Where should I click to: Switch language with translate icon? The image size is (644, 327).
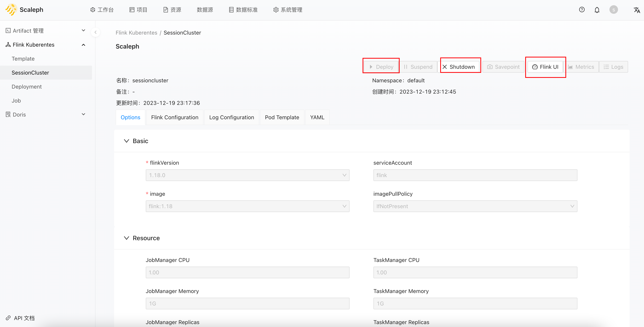pyautogui.click(x=637, y=10)
